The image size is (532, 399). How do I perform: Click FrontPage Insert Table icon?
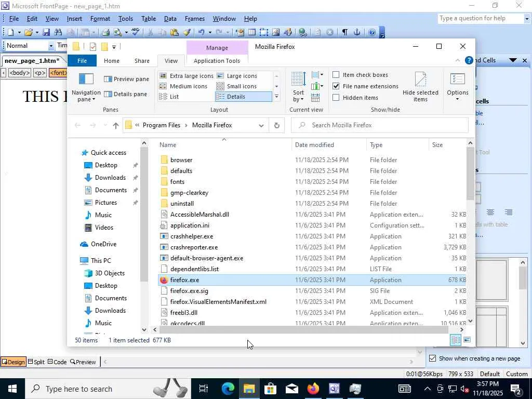click(x=252, y=32)
